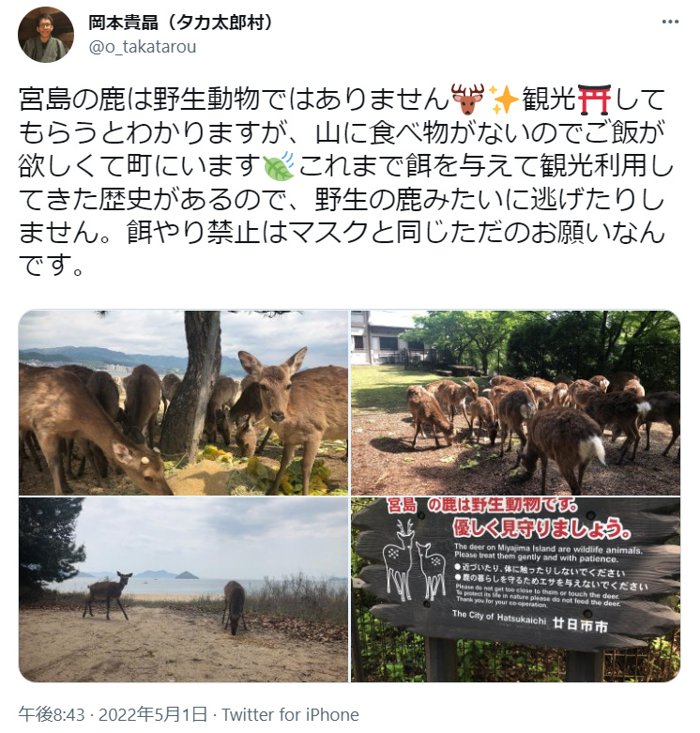Click the Twitter for iPhone source link
Image resolution: width=700 pixels, height=733 pixels.
[290, 715]
